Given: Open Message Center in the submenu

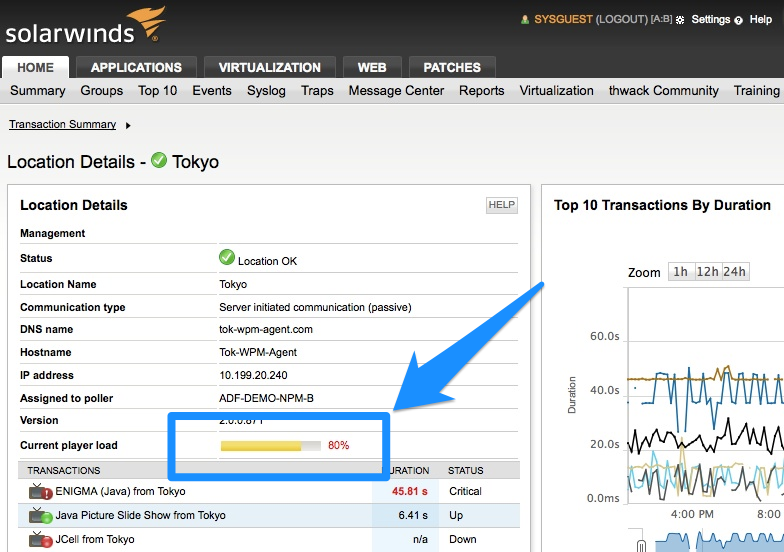Looking at the screenshot, I should point(396,90).
